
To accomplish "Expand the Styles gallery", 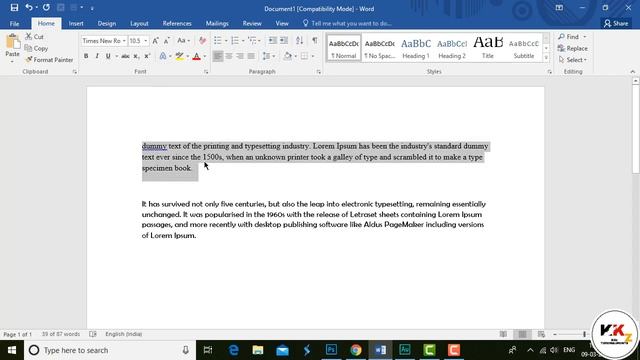I will point(546,58).
